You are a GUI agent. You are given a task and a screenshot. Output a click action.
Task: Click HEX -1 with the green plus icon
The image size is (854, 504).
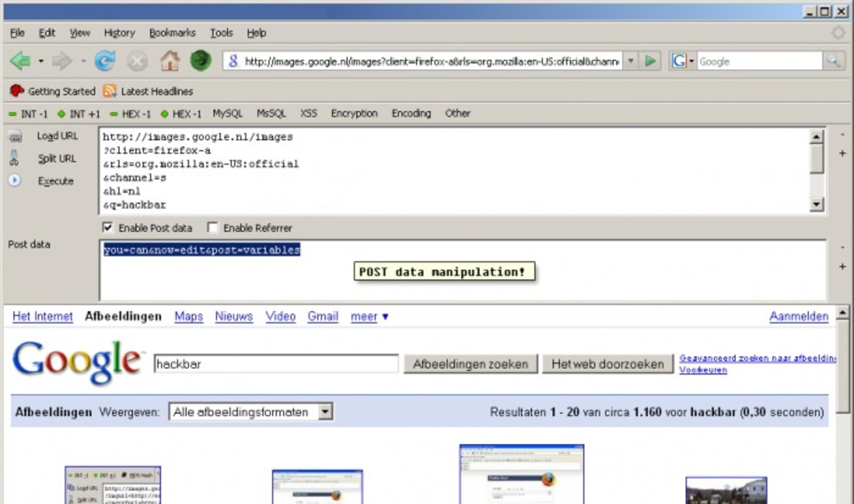[x=181, y=114]
